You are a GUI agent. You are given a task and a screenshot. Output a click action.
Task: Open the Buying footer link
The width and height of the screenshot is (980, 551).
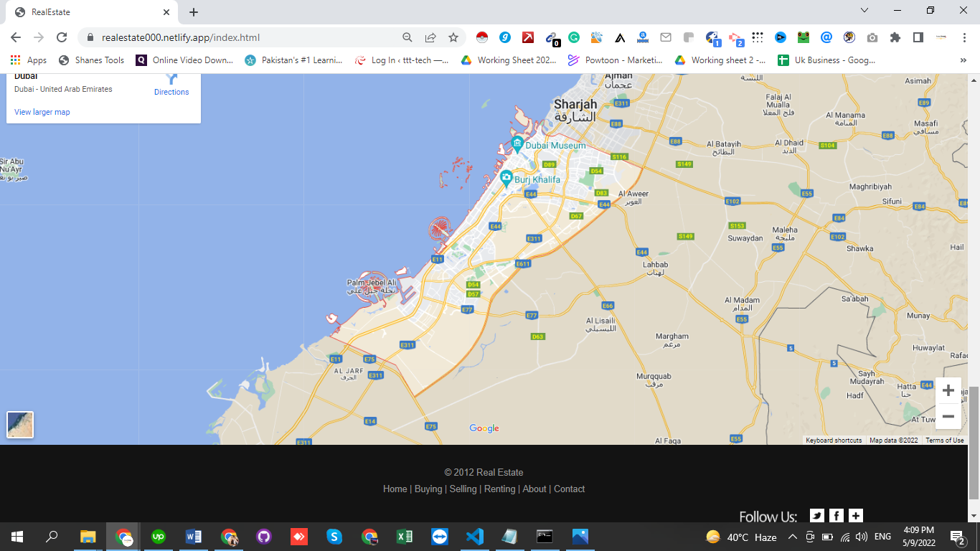click(x=428, y=489)
